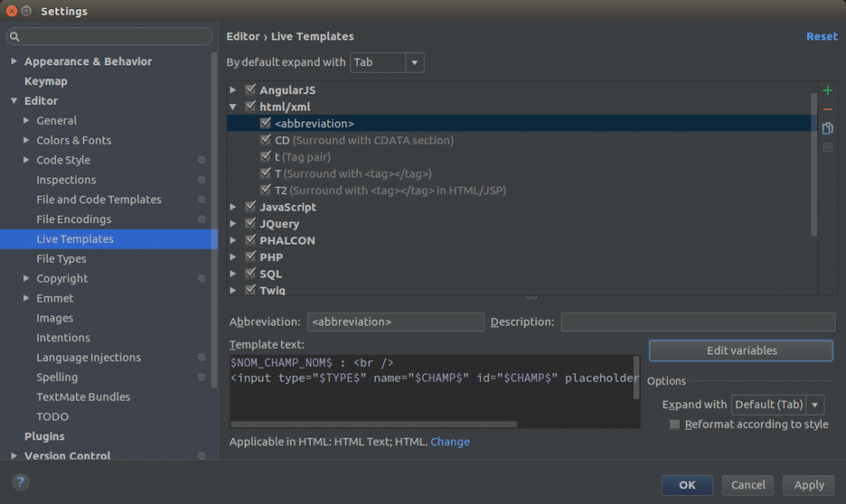Focus the settings search field
This screenshot has height=504, width=846.
pyautogui.click(x=110, y=36)
